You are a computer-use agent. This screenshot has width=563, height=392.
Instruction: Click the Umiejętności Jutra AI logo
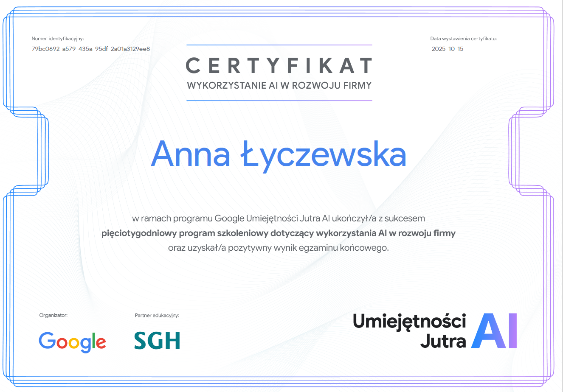tap(435, 331)
